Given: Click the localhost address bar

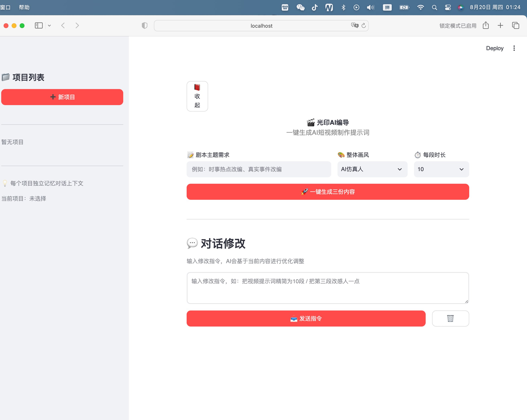Looking at the screenshot, I should (x=261, y=25).
